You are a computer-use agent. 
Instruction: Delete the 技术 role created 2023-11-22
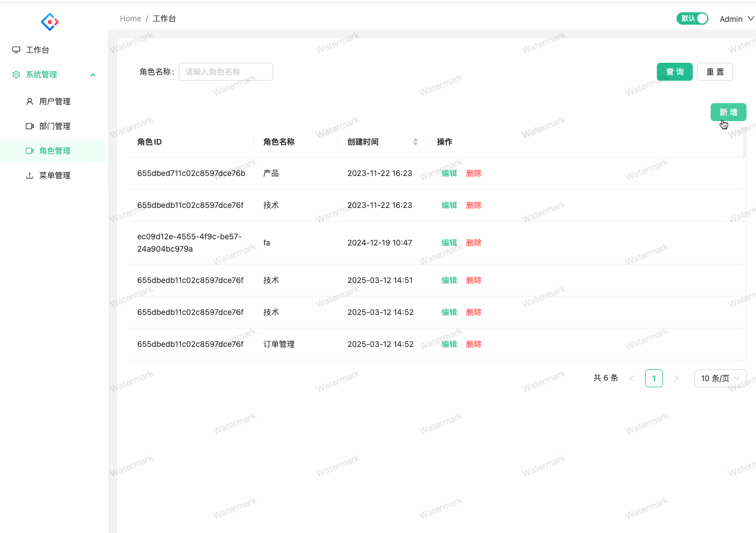tap(474, 205)
